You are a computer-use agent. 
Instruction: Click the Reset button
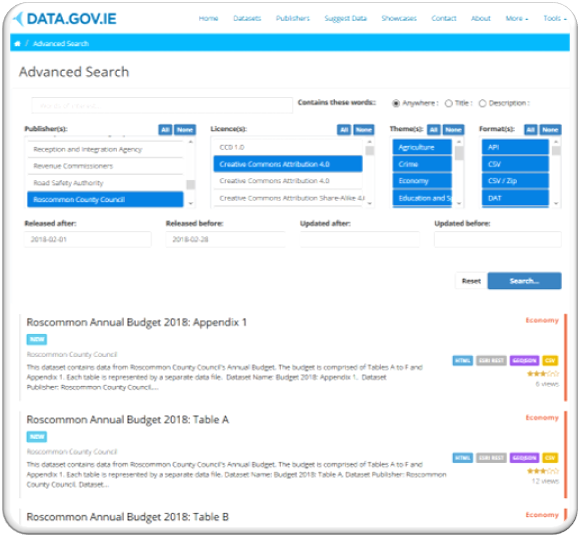(471, 281)
